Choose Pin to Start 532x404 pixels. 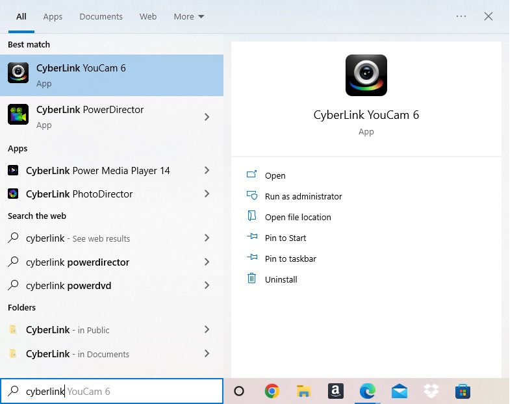click(x=285, y=238)
